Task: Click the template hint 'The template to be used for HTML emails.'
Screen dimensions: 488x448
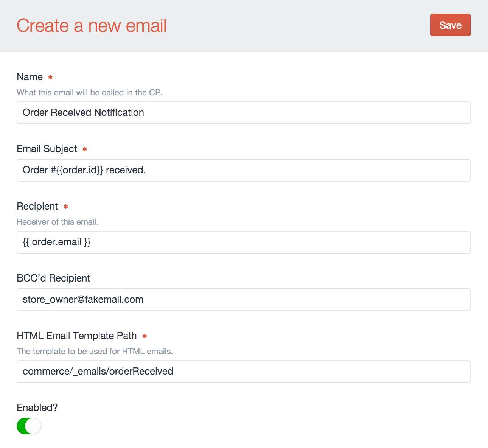Action: click(95, 351)
